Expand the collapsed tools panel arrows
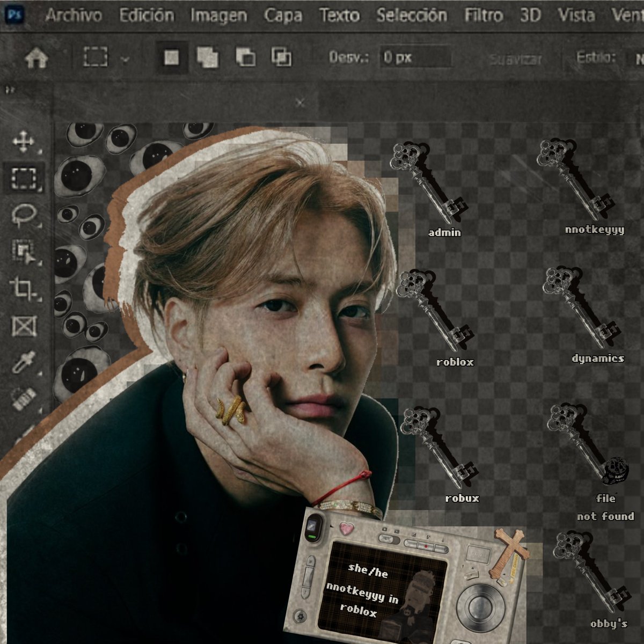 tap(9, 89)
